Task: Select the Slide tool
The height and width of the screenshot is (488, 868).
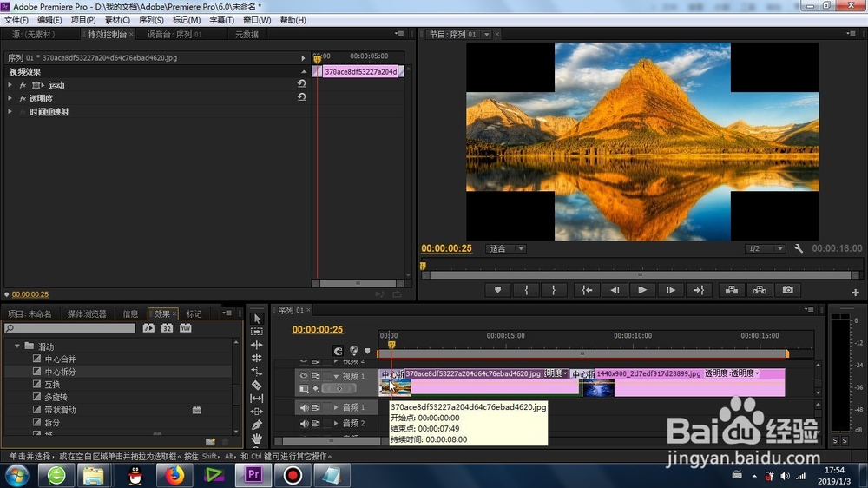Action: coord(257,412)
